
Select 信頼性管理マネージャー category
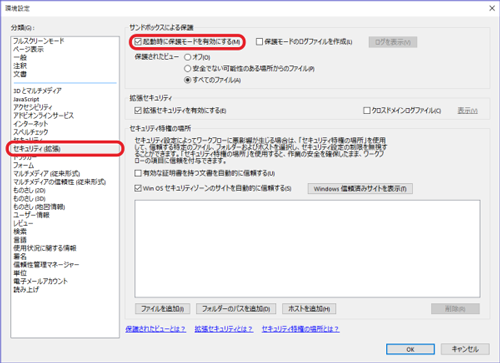click(x=46, y=265)
